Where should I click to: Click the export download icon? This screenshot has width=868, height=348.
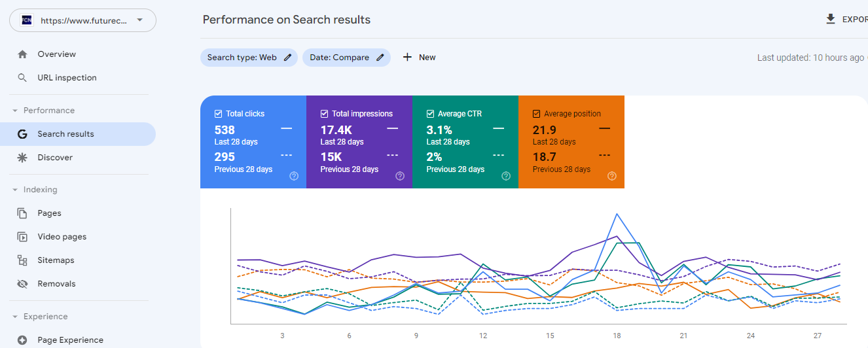(x=831, y=20)
